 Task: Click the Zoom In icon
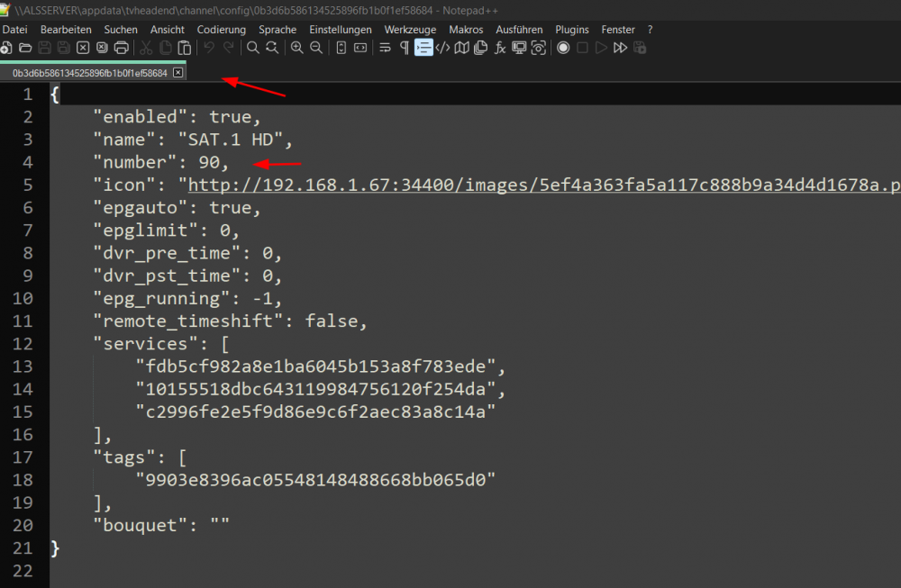pyautogui.click(x=297, y=48)
